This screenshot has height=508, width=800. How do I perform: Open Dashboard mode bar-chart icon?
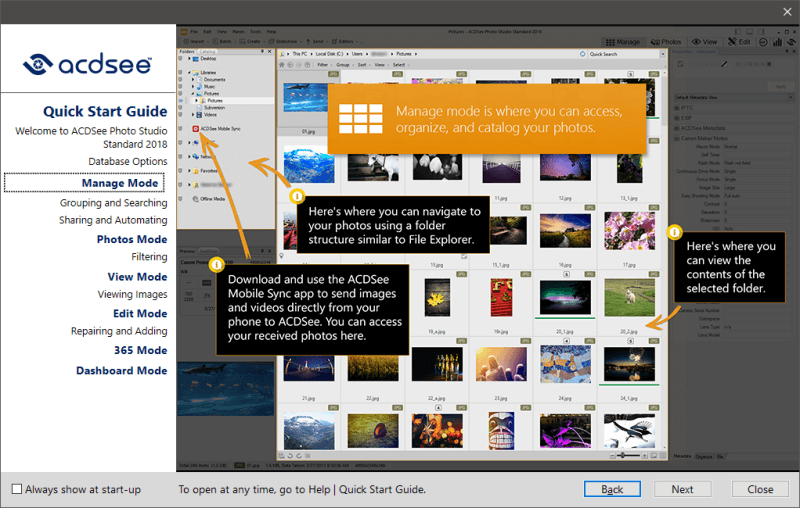[x=777, y=42]
